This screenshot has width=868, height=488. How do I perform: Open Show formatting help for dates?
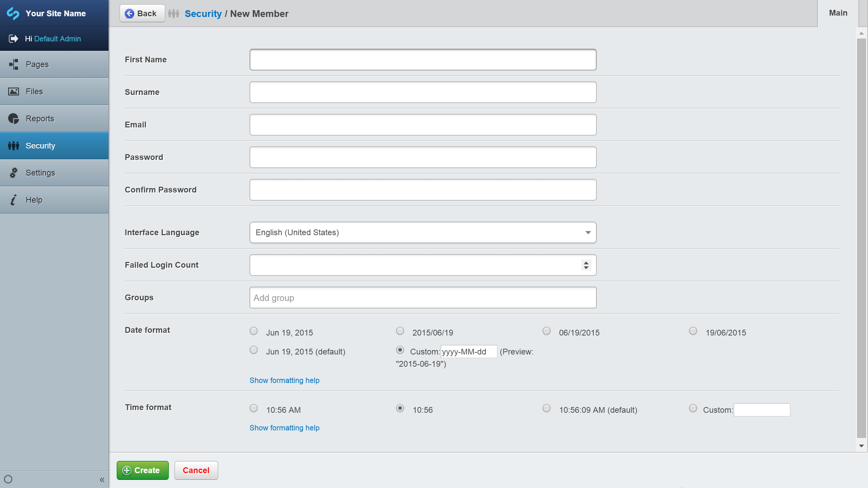[284, 380]
